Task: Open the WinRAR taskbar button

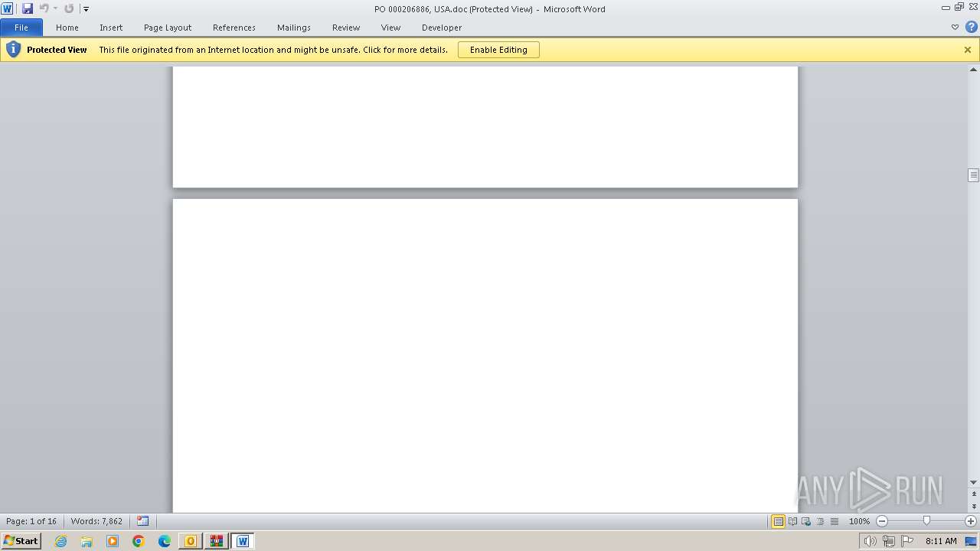Action: pyautogui.click(x=217, y=541)
